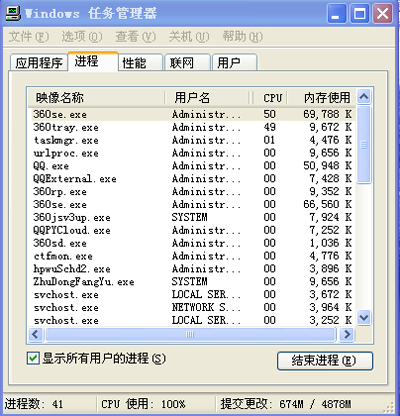The height and width of the screenshot is (416, 400).
Task: Sort processes by 内存使用 column
Action: tap(323, 98)
